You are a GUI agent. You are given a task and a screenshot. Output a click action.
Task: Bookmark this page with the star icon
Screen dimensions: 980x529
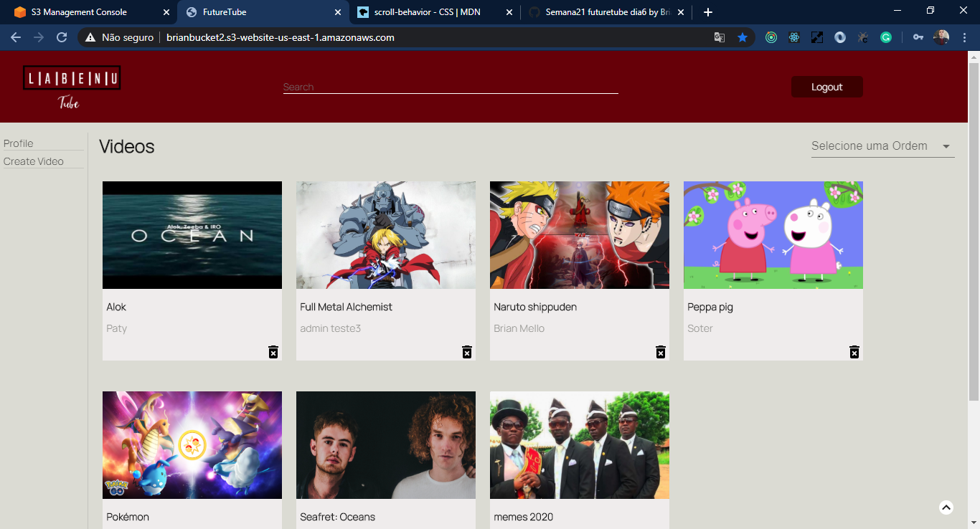point(743,37)
